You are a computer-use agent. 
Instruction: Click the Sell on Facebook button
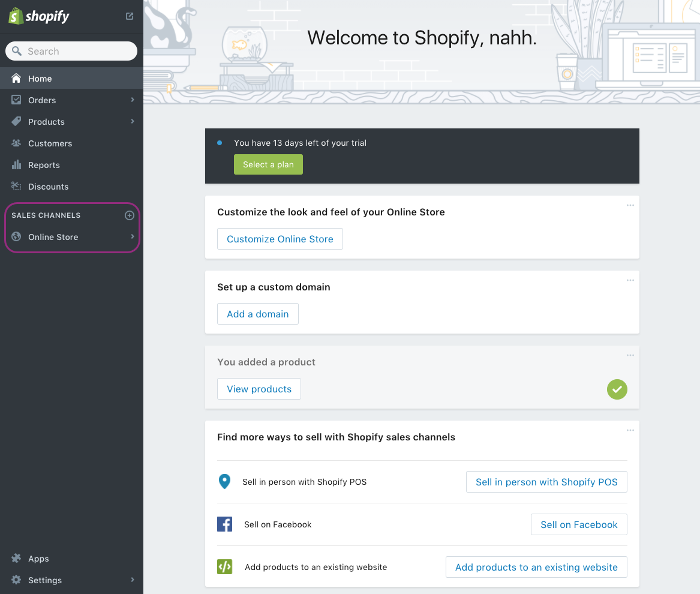579,524
